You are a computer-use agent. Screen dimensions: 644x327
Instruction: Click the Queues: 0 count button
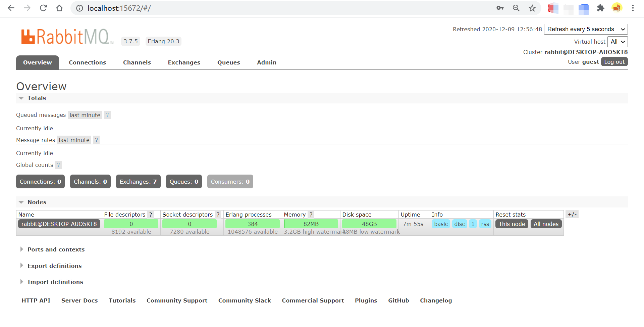[x=184, y=182]
